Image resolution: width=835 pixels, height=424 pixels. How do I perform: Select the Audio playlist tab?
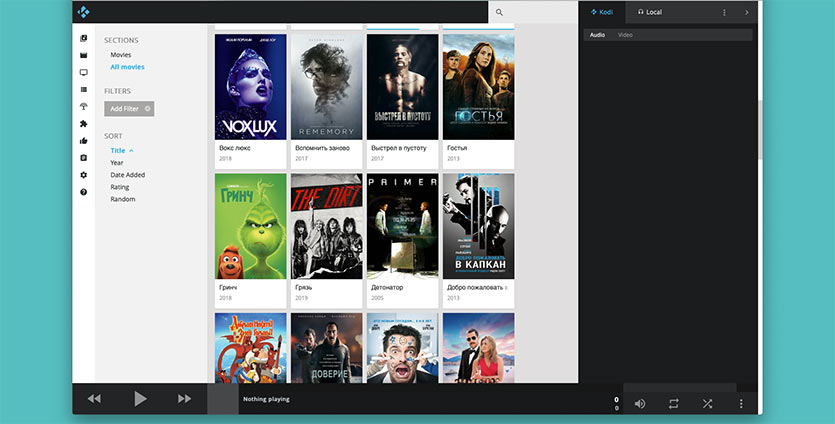(x=597, y=35)
